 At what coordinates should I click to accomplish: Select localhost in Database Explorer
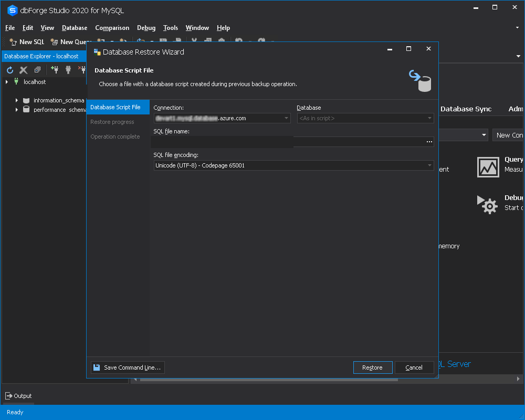(x=35, y=82)
